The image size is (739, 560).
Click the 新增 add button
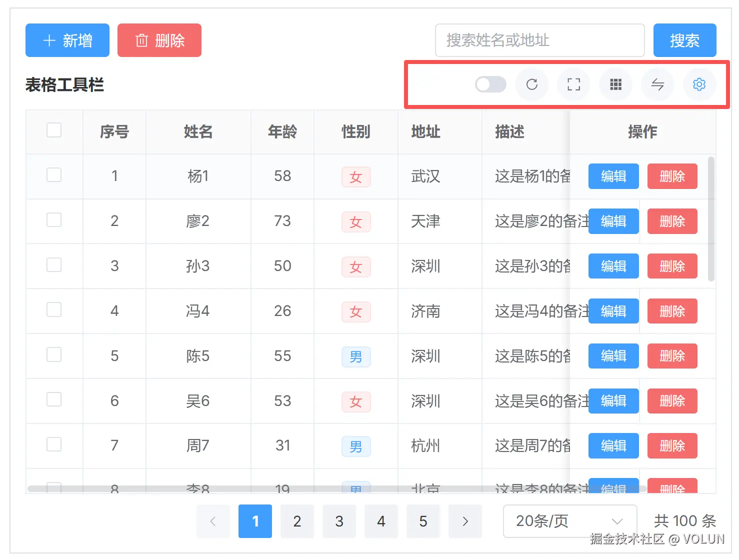(67, 40)
